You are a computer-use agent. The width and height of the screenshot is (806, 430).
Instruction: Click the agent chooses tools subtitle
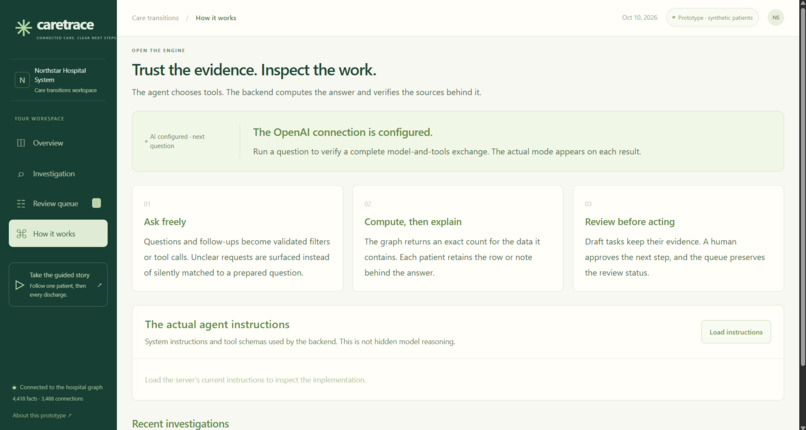pyautogui.click(x=306, y=92)
